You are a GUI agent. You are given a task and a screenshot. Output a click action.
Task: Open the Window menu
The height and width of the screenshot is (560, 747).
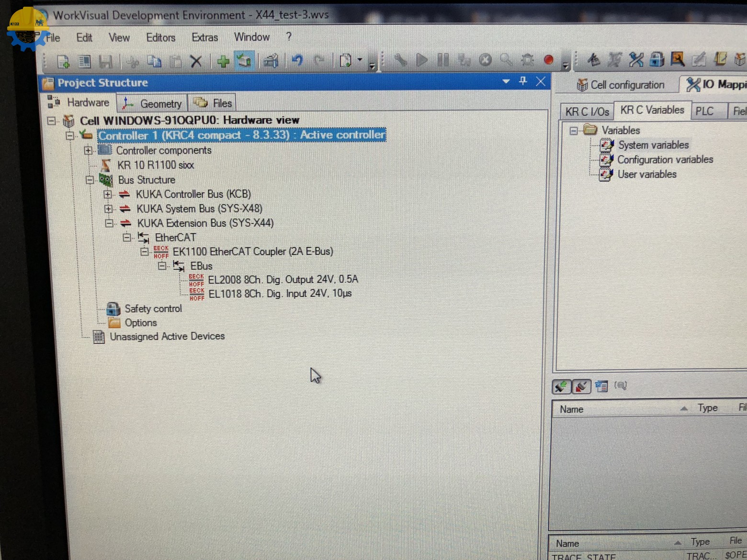251,37
